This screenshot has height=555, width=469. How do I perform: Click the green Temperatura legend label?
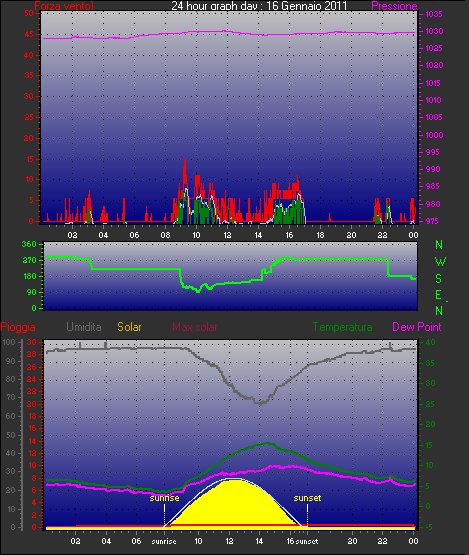point(342,327)
